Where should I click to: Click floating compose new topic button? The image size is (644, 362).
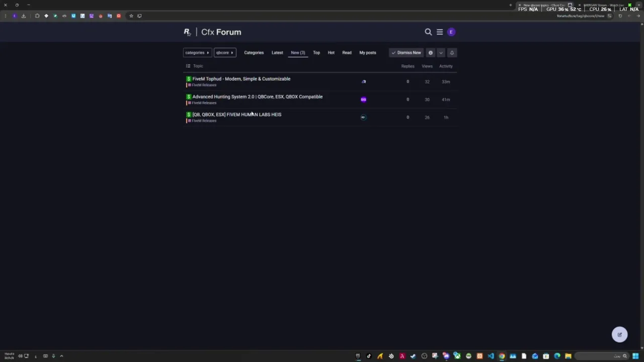click(620, 335)
